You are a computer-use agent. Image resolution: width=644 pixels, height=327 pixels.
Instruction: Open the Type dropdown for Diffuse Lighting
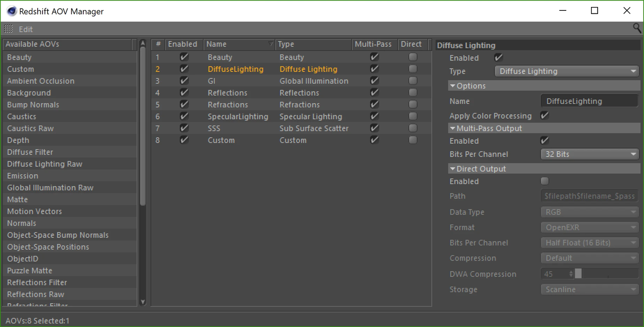567,71
